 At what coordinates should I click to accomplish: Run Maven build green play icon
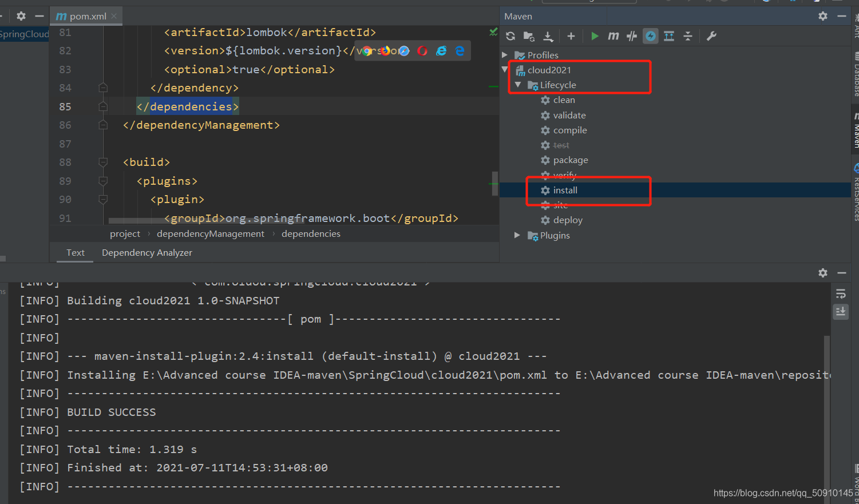click(x=595, y=36)
